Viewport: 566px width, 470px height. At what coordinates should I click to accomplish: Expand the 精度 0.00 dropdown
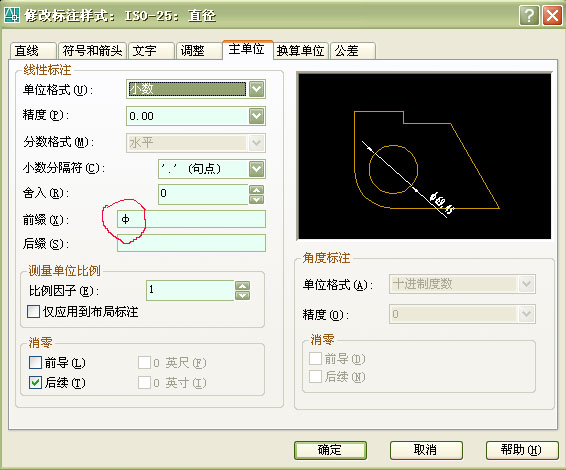point(257,116)
